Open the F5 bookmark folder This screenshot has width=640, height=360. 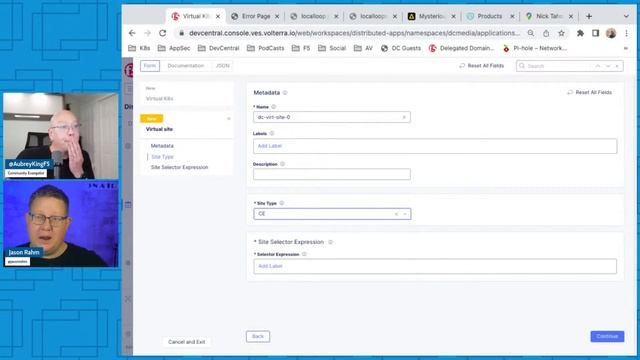click(x=301, y=48)
